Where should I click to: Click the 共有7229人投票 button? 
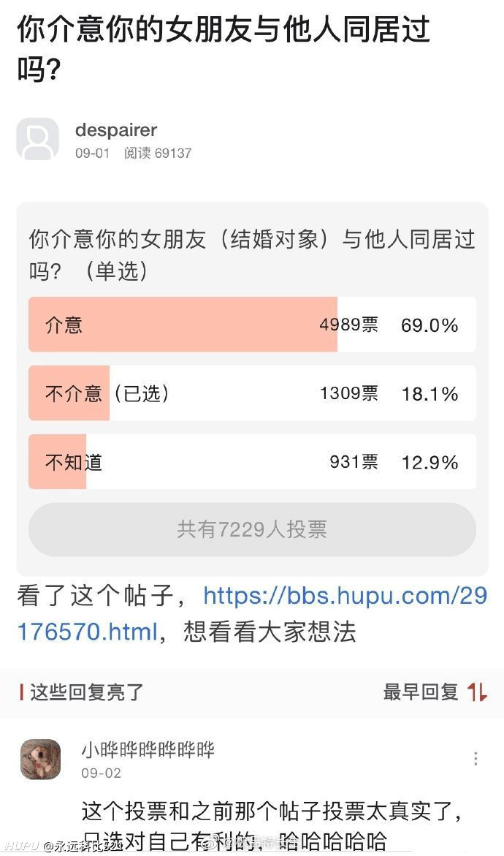tap(252, 529)
